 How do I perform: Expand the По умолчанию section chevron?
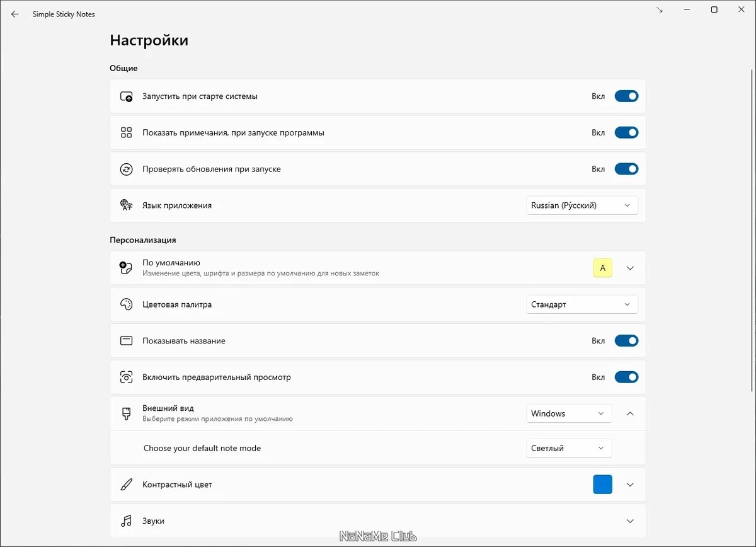pyautogui.click(x=630, y=268)
